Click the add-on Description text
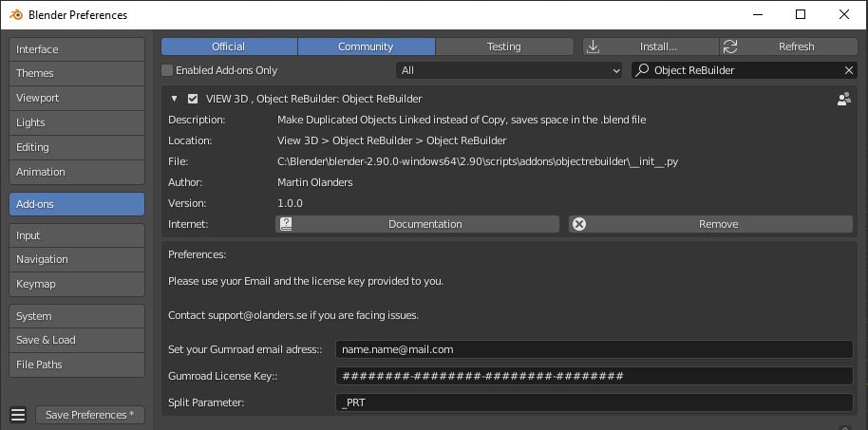The width and height of the screenshot is (868, 430). coord(462,120)
